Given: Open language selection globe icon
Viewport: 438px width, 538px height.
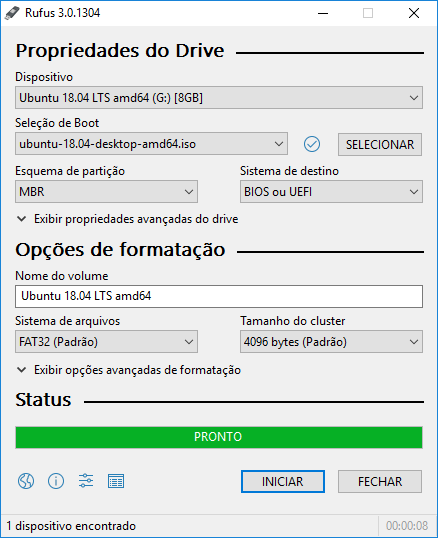Looking at the screenshot, I should coord(26,481).
